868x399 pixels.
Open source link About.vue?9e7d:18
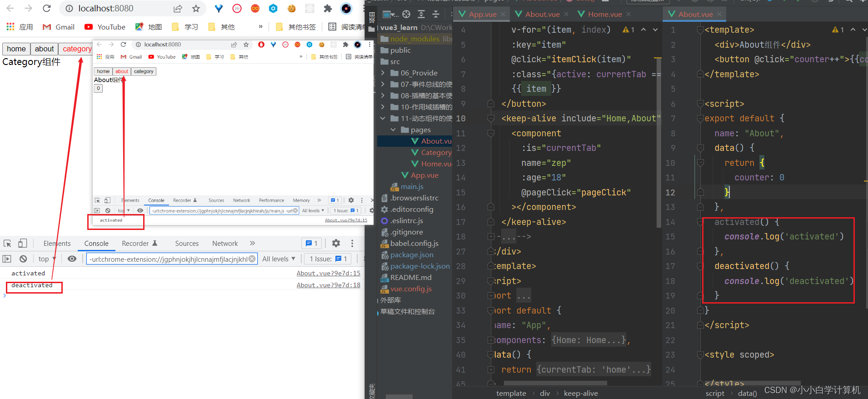[x=329, y=285]
